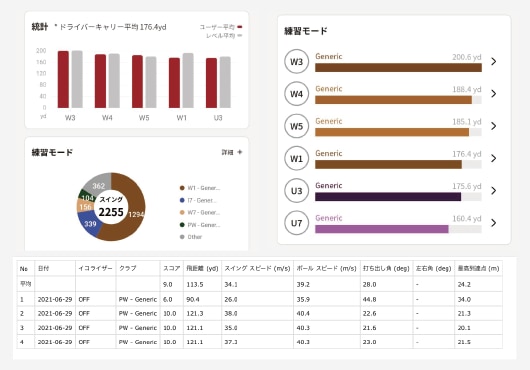
Task: Select the W4 club circle icon
Action: (296, 94)
